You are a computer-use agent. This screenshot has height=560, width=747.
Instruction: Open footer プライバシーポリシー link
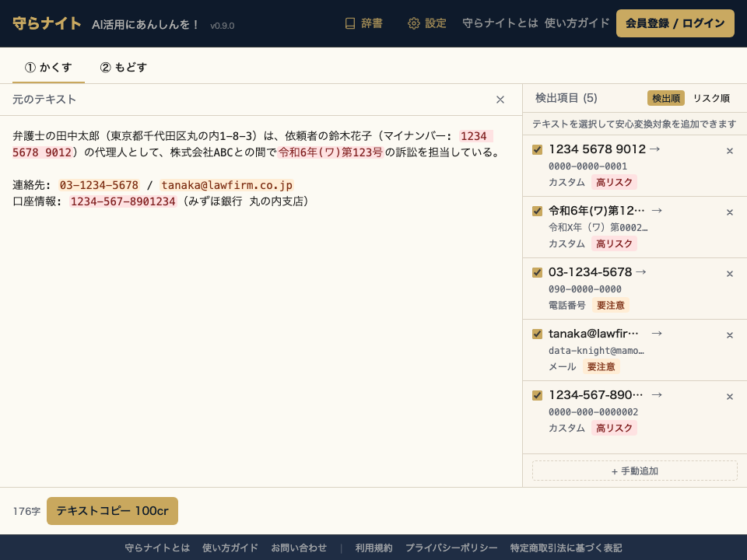coord(451,548)
